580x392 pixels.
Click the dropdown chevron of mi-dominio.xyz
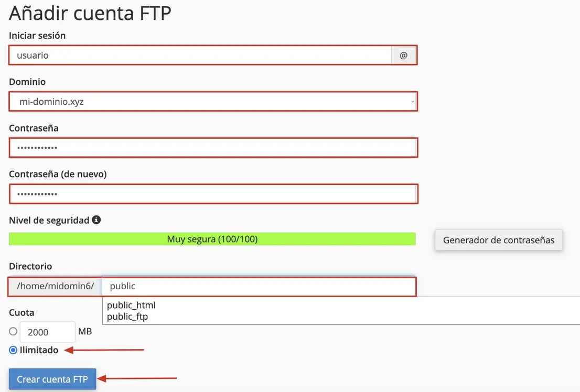pyautogui.click(x=412, y=102)
